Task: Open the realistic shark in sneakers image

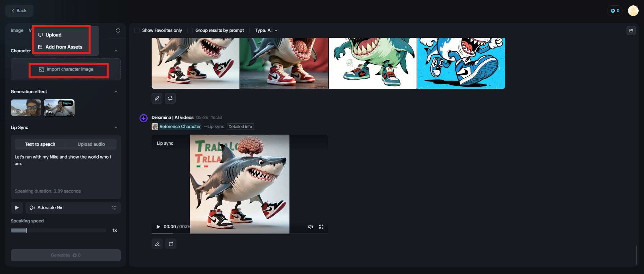Action: pos(196,63)
